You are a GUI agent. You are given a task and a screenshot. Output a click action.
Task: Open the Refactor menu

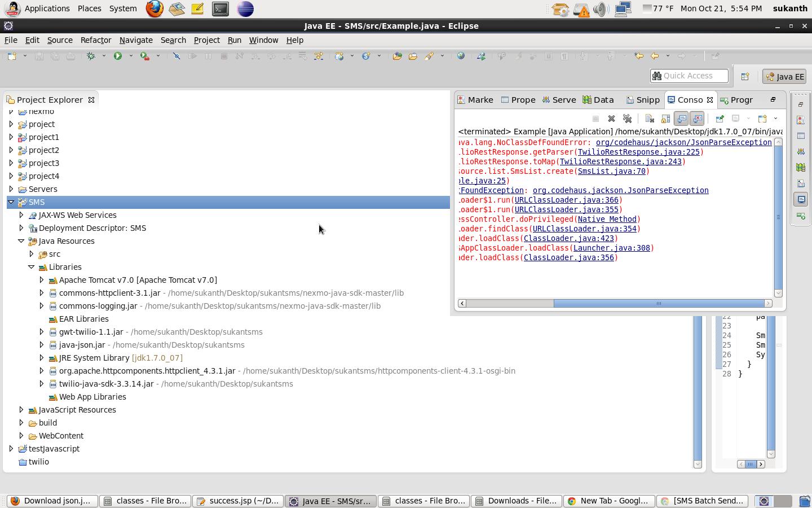pos(96,40)
